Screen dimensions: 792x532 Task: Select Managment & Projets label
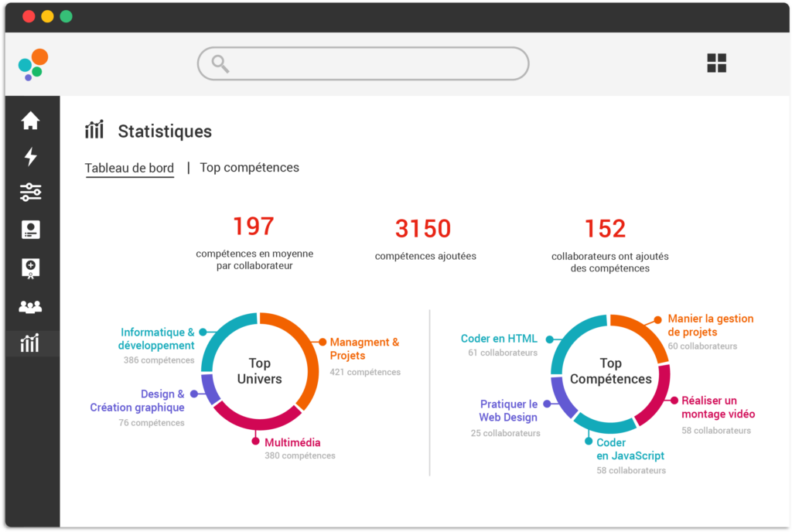click(x=364, y=349)
